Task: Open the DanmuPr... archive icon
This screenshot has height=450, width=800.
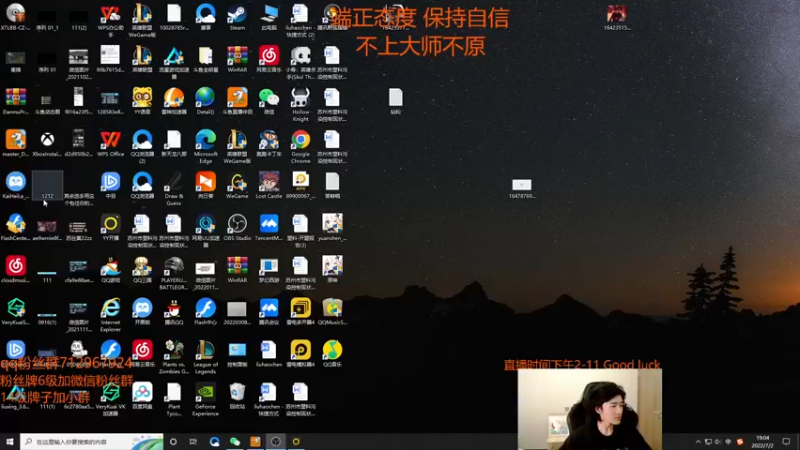Action: 15,99
